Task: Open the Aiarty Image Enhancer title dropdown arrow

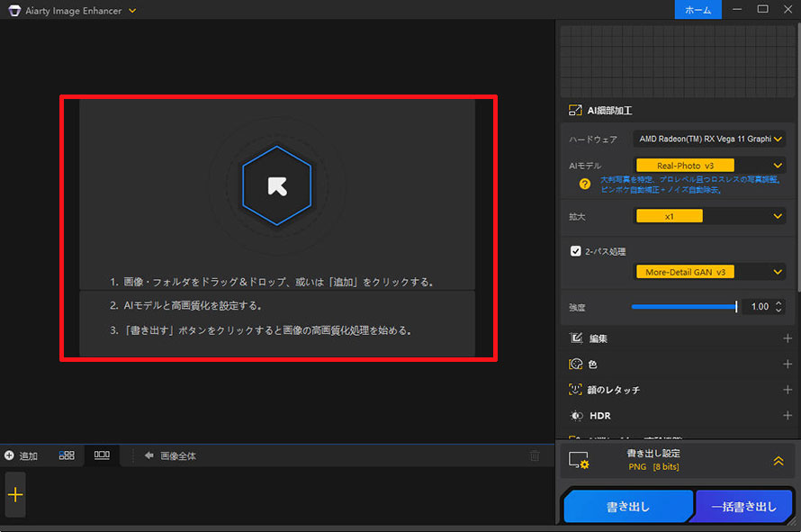Action: [132, 10]
